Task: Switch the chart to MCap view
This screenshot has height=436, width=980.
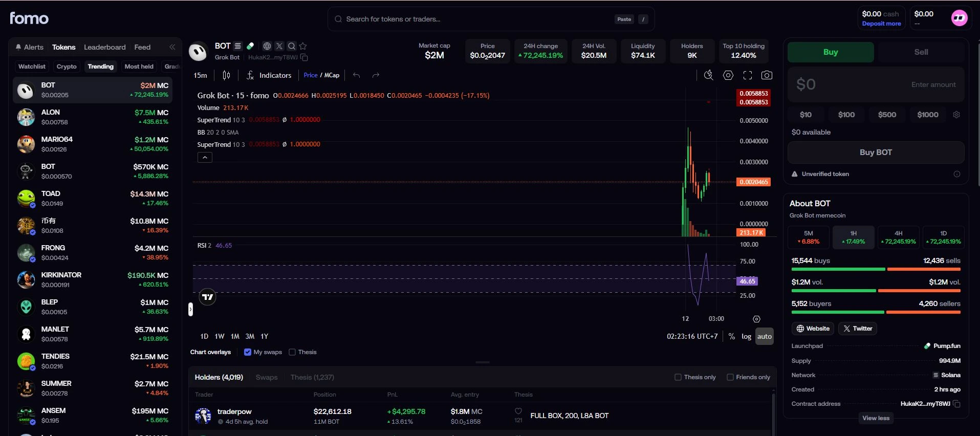Action: 332,75
